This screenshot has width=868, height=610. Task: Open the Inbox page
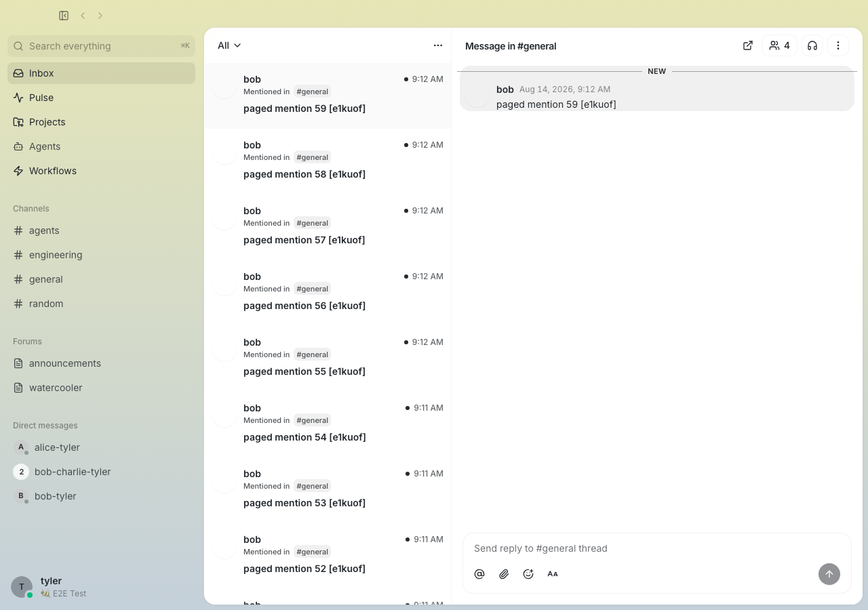101,73
